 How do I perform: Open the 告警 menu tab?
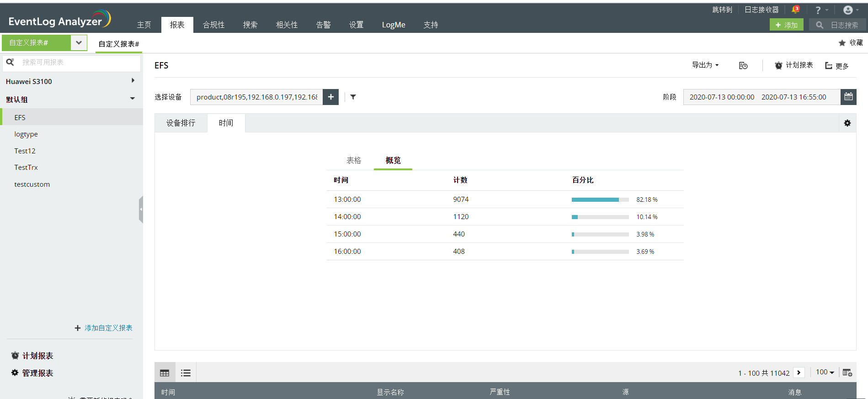324,25
